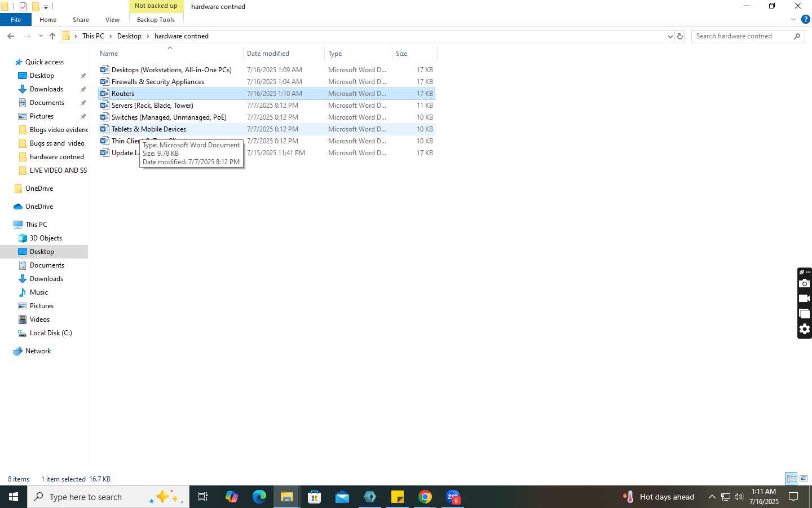This screenshot has width=812, height=508.
Task: Click the Not backed up tab header
Action: click(156, 6)
